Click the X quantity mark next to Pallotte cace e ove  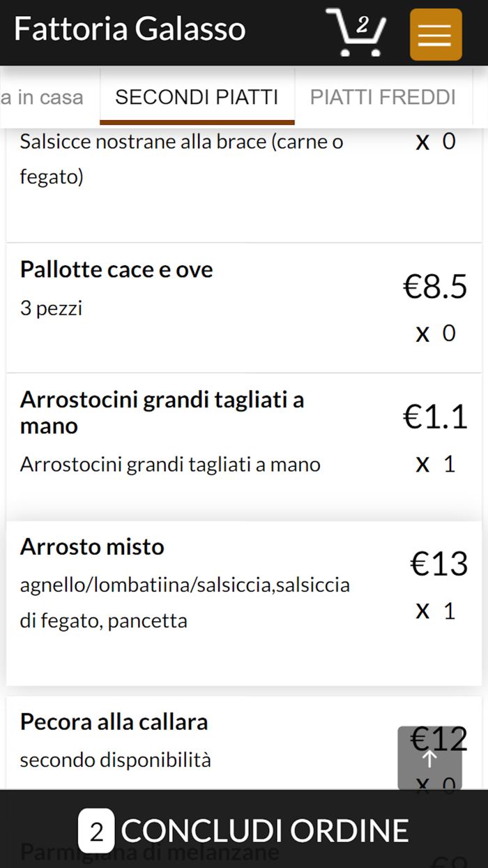[x=422, y=333]
